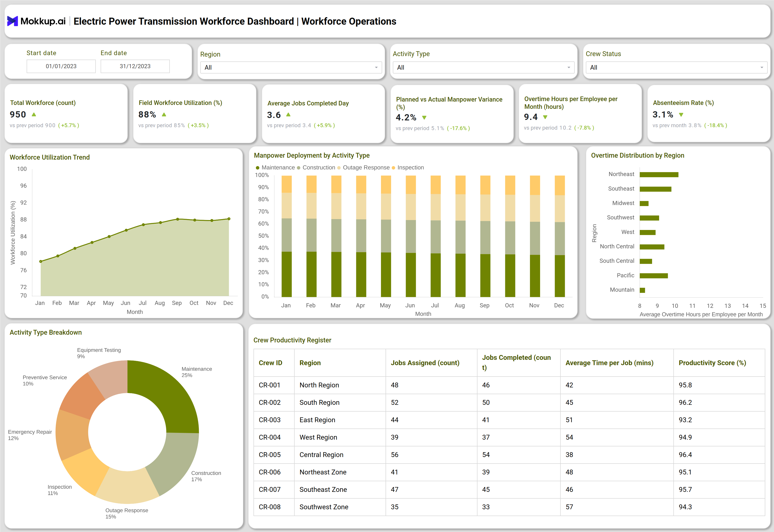Select the CR-007 crew ID cell
Viewport: 774px width, 532px height.
tap(274, 489)
